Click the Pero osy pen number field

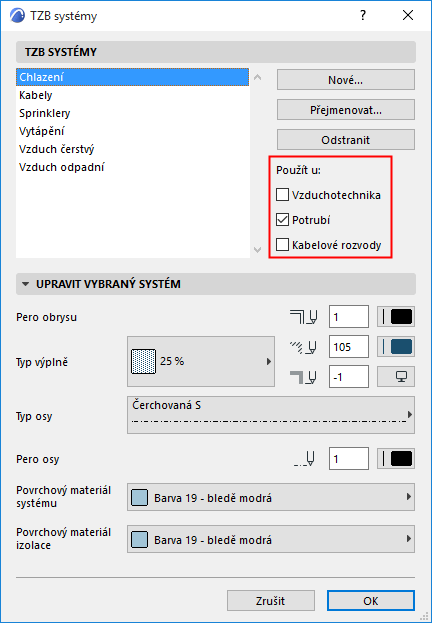click(349, 459)
